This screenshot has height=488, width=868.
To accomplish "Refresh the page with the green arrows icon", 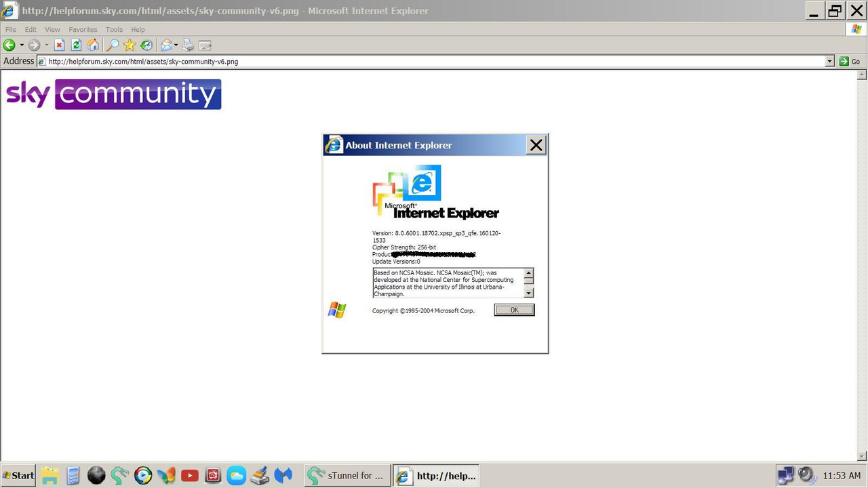I will [x=76, y=45].
